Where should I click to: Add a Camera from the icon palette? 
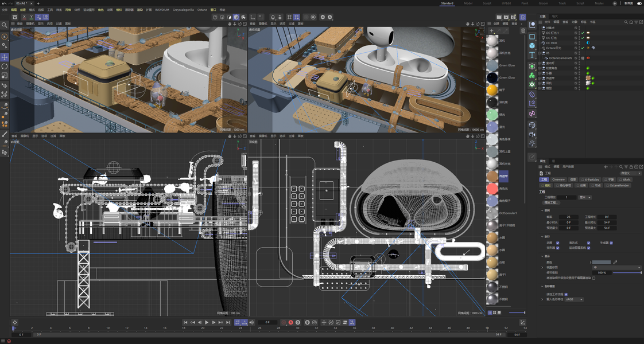(532, 135)
